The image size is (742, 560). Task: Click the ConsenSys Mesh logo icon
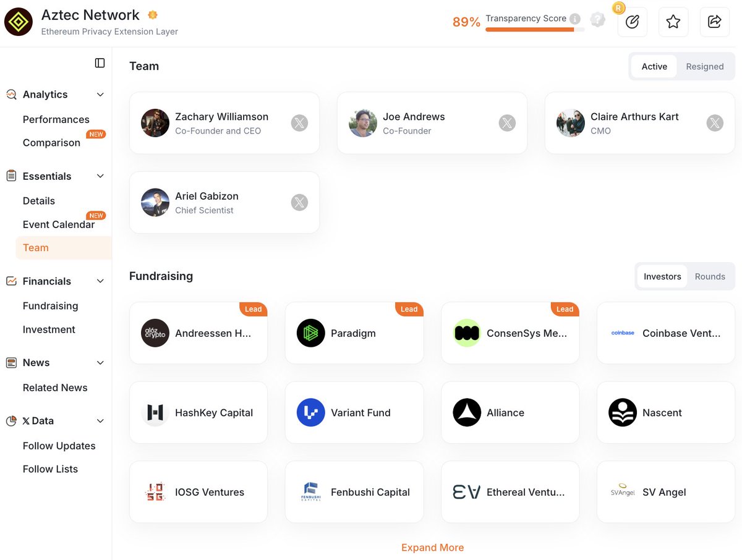click(x=467, y=333)
